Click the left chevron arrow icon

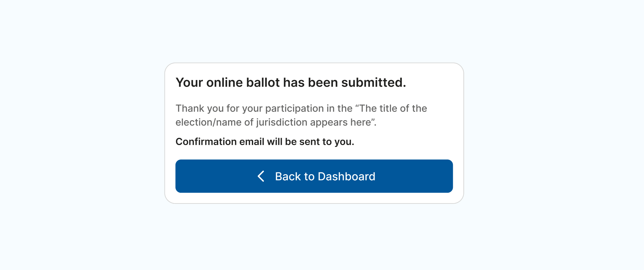tap(261, 176)
